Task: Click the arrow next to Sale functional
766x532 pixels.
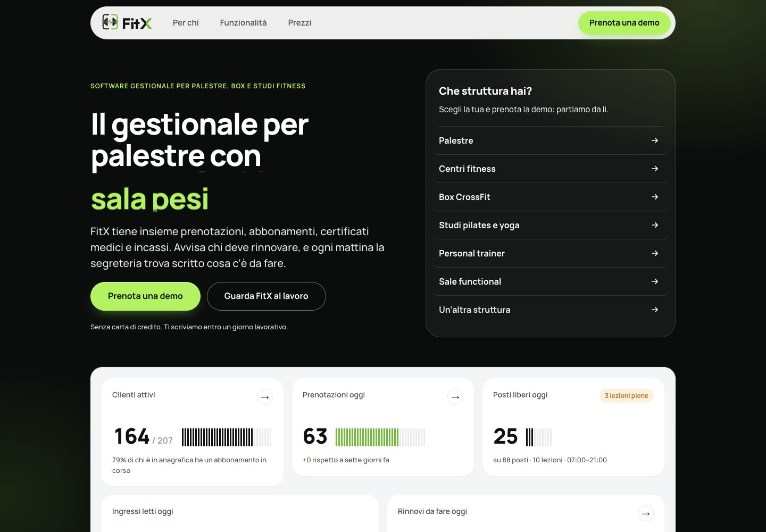Action: coord(655,281)
